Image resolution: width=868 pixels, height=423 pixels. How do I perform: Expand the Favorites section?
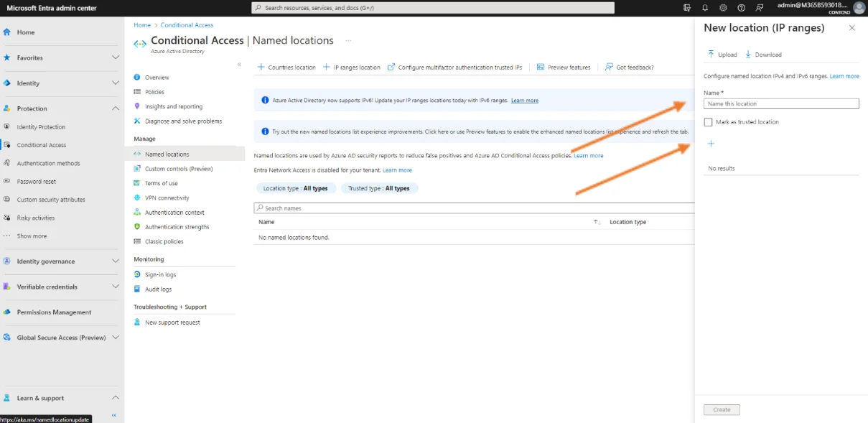[x=115, y=57]
